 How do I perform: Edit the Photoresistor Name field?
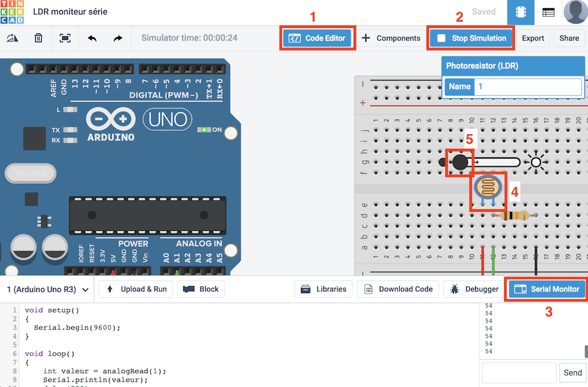(528, 86)
